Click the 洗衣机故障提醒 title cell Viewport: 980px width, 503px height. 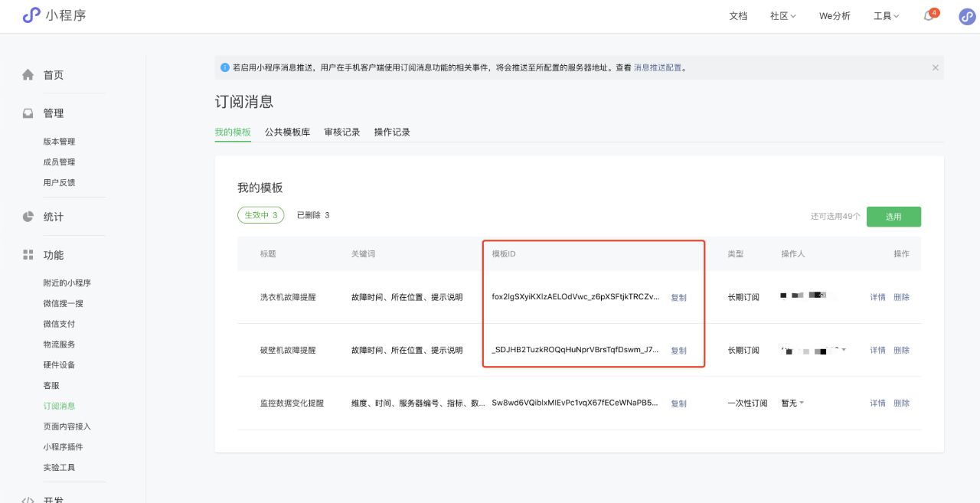tap(288, 297)
